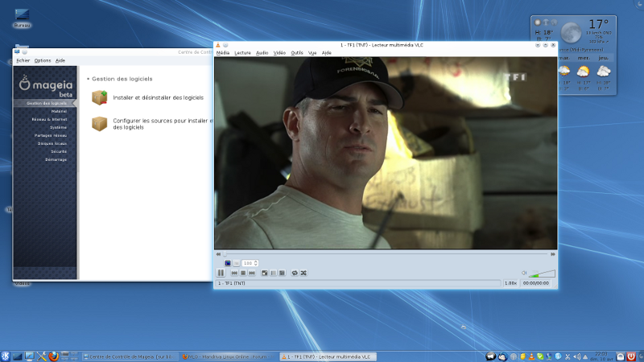The image size is (644, 362).
Task: Click VLC next track button
Action: (252, 273)
